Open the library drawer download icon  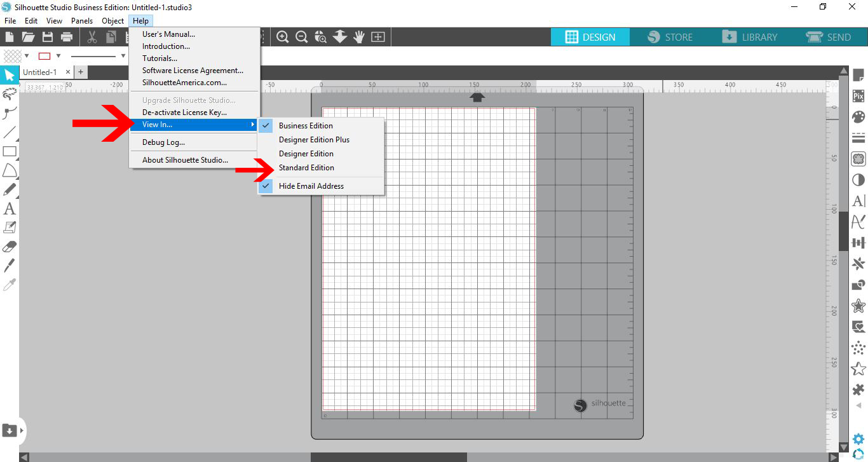click(x=9, y=430)
